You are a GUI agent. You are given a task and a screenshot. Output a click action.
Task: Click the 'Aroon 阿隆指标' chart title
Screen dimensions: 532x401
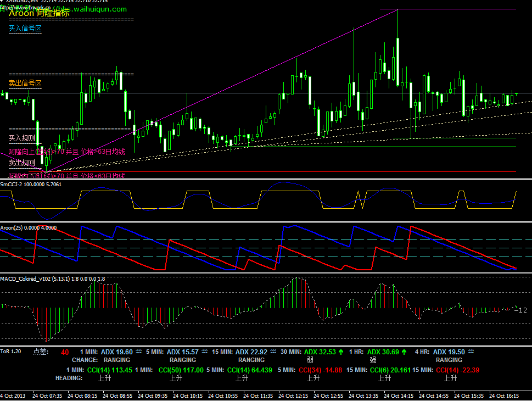(x=39, y=13)
